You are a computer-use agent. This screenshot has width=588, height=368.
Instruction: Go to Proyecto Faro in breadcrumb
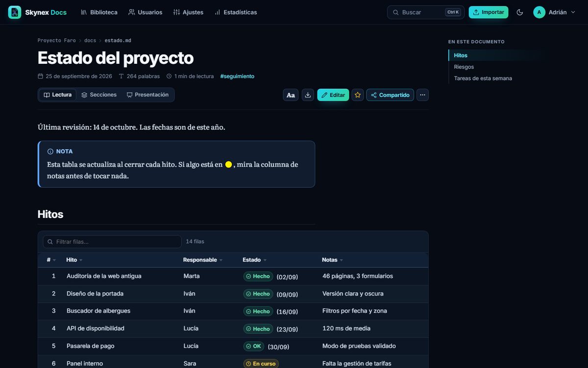(x=57, y=41)
